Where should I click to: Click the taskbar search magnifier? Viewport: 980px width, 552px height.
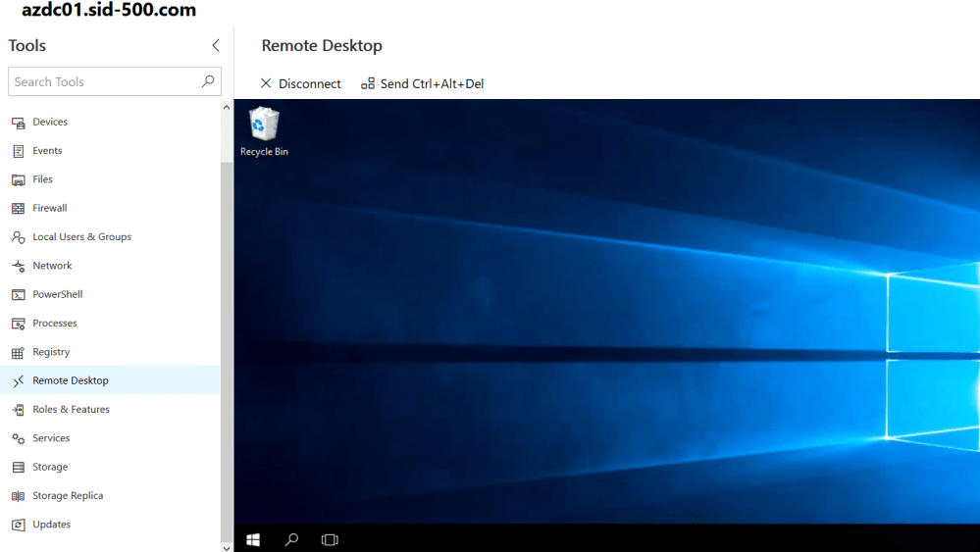tap(291, 539)
